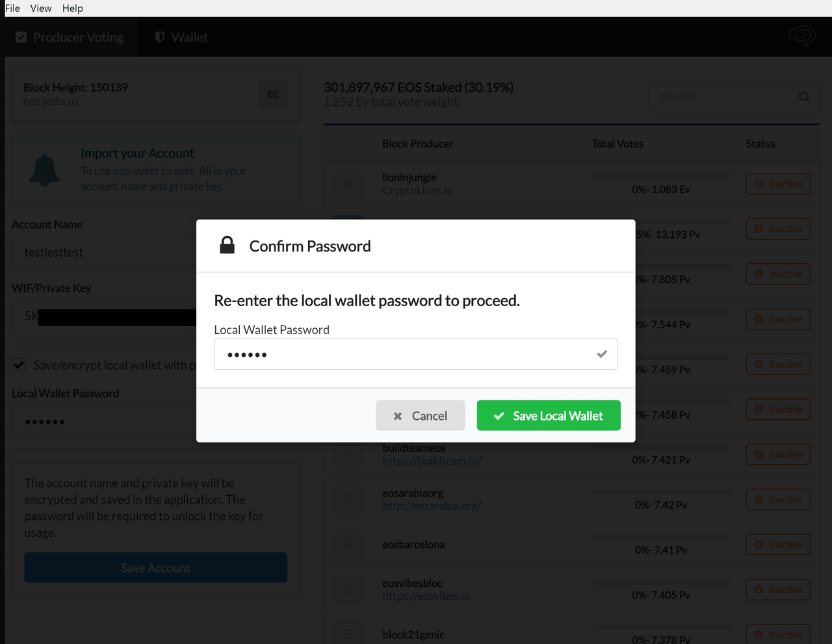Click the search magnifier icon

point(804,97)
